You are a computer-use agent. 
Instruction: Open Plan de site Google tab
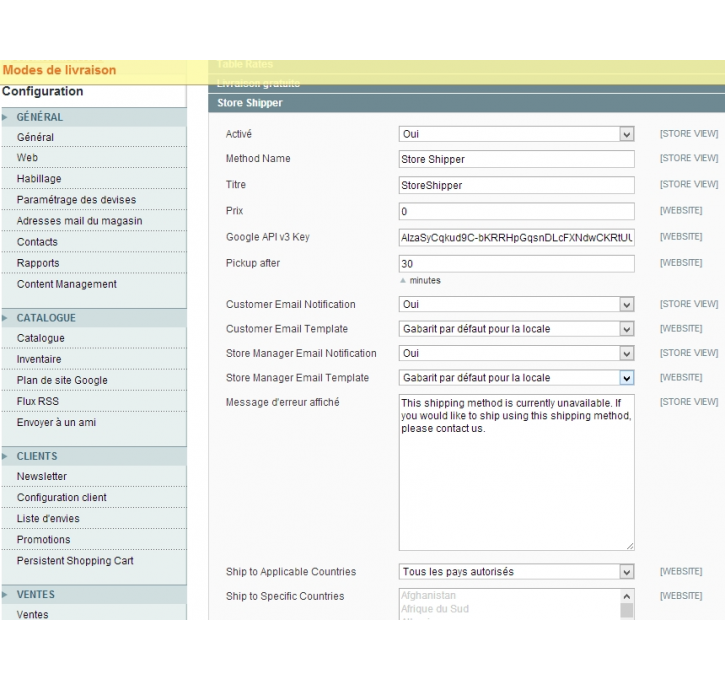pos(94,380)
